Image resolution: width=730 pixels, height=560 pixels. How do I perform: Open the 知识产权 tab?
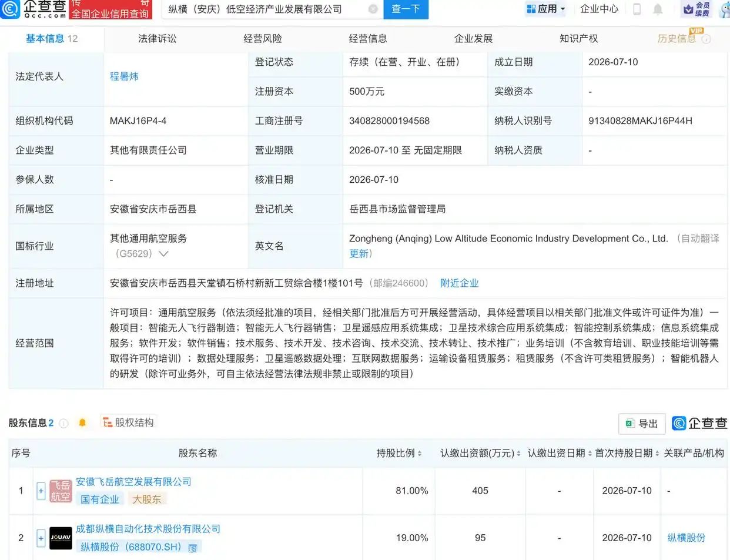pos(578,39)
